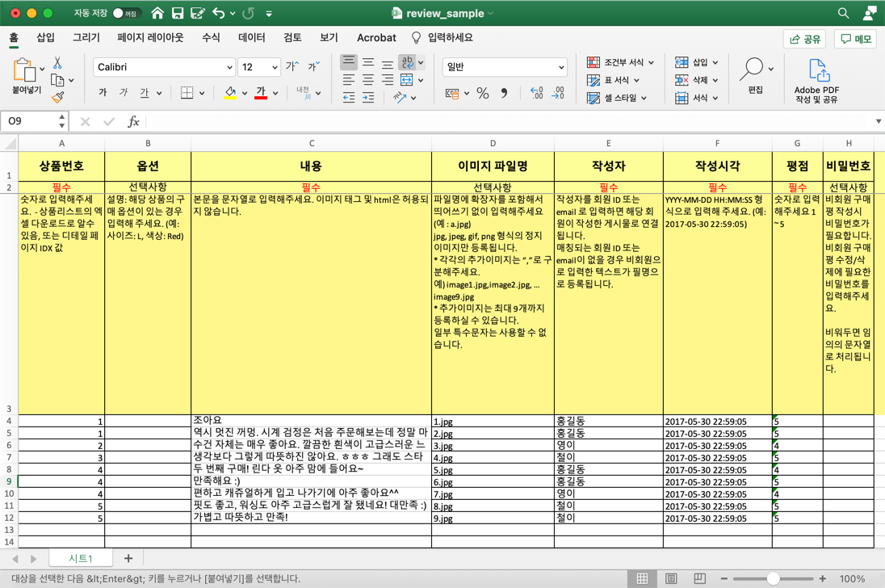Viewport: 885px width, 588px height.
Task: Center text horizontally
Action: tap(368, 80)
